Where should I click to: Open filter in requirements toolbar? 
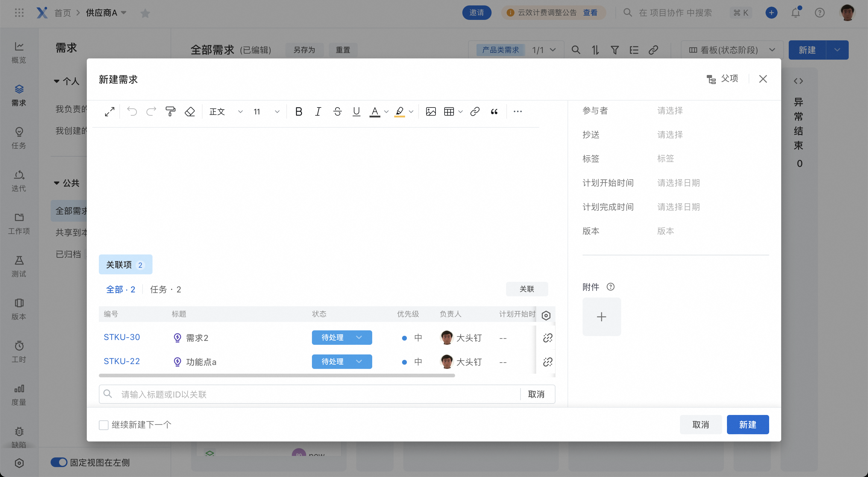(x=615, y=50)
